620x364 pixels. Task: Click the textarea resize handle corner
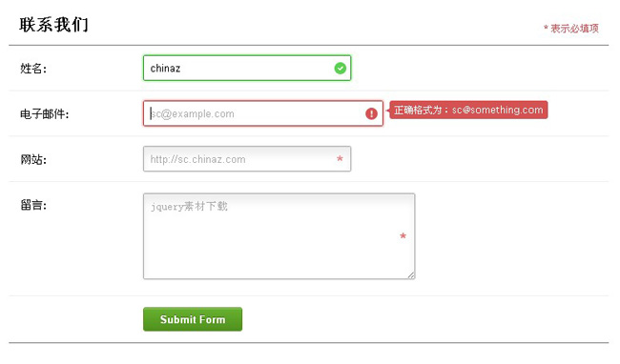point(411,275)
